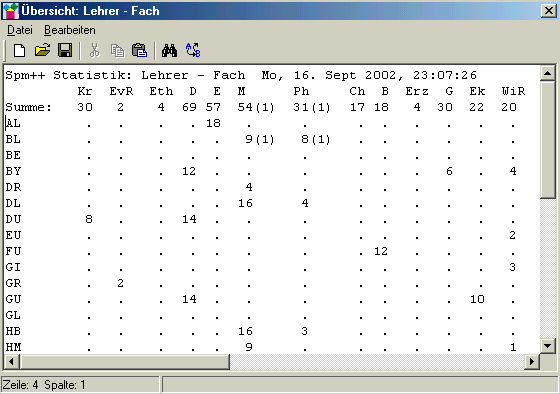
Task: Click teacher row label 'EU'
Action: click(13, 235)
